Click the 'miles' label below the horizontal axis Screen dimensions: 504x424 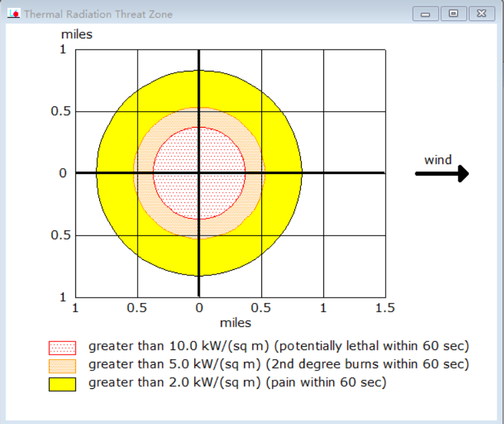[235, 323]
